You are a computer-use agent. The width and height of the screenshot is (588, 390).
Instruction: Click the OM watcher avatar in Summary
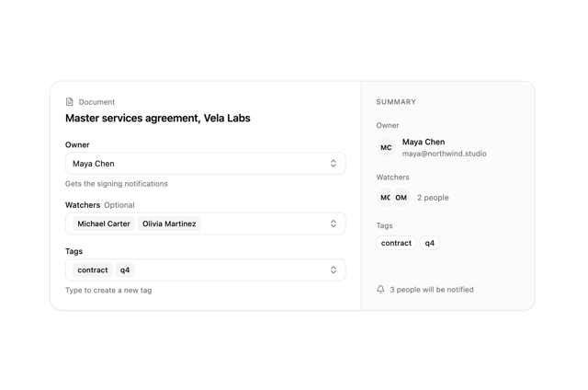[401, 198]
